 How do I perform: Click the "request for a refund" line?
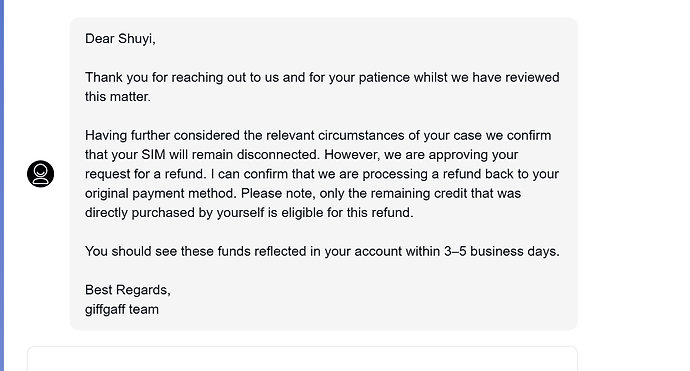[322, 174]
